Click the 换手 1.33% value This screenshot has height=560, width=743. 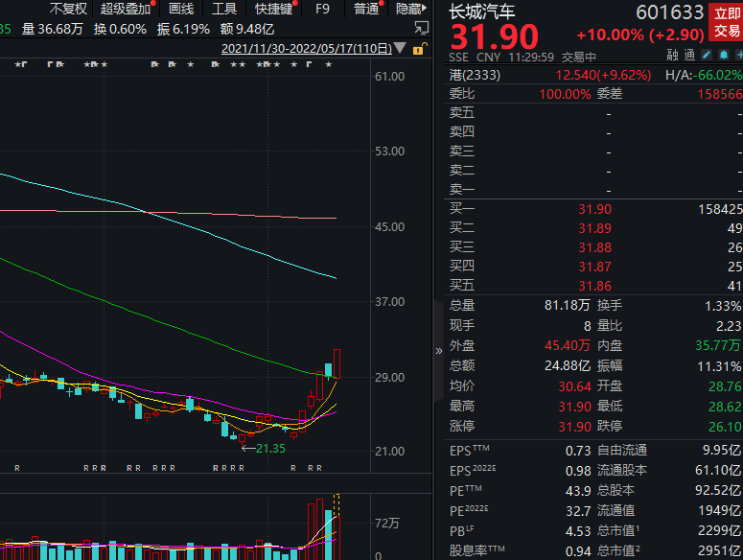click(x=723, y=306)
